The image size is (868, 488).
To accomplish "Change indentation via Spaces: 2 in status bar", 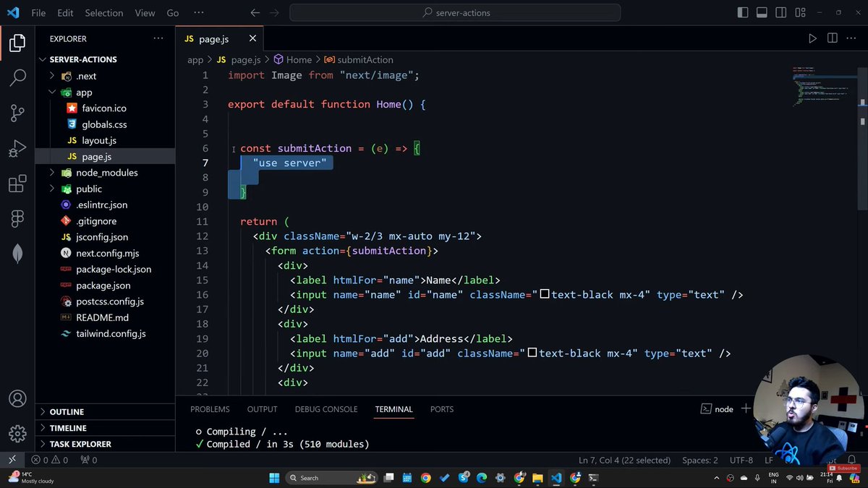I will tap(699, 460).
